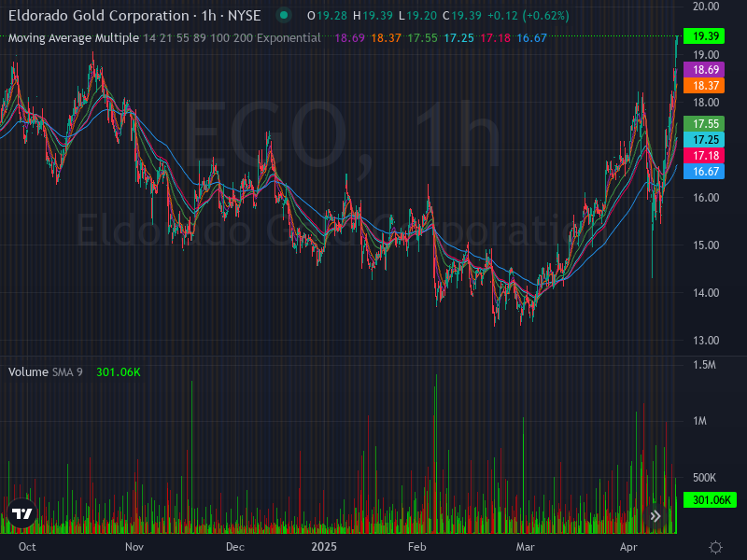Viewport: 747px width, 560px height.
Task: Click the 500K volume scale label
Action: 704,478
